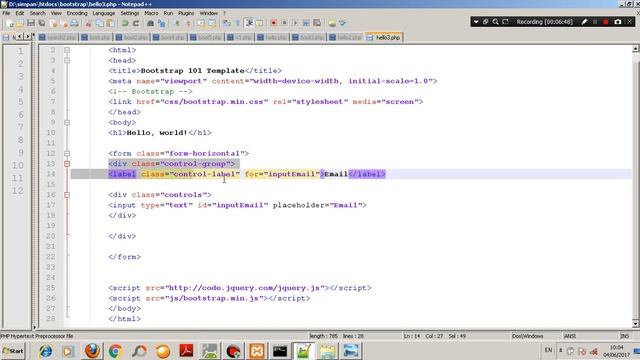Pause the screen recording
640x360 pixels.
pos(596,22)
